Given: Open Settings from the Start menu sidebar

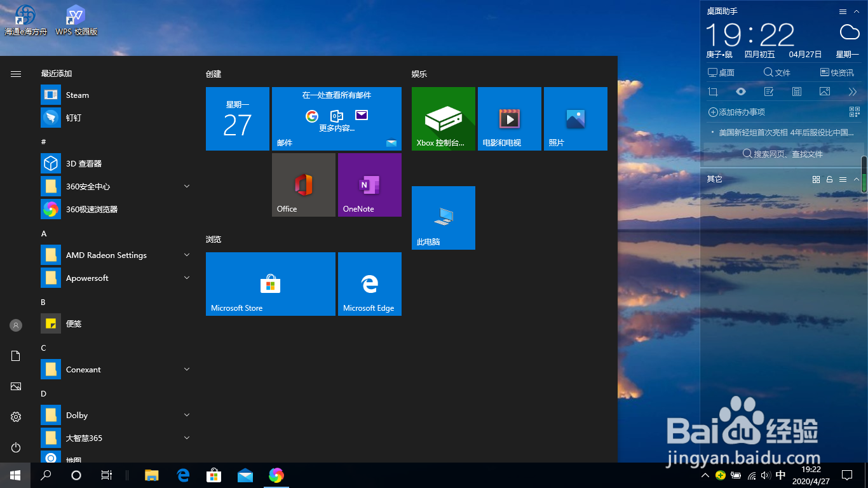Looking at the screenshot, I should (x=15, y=417).
